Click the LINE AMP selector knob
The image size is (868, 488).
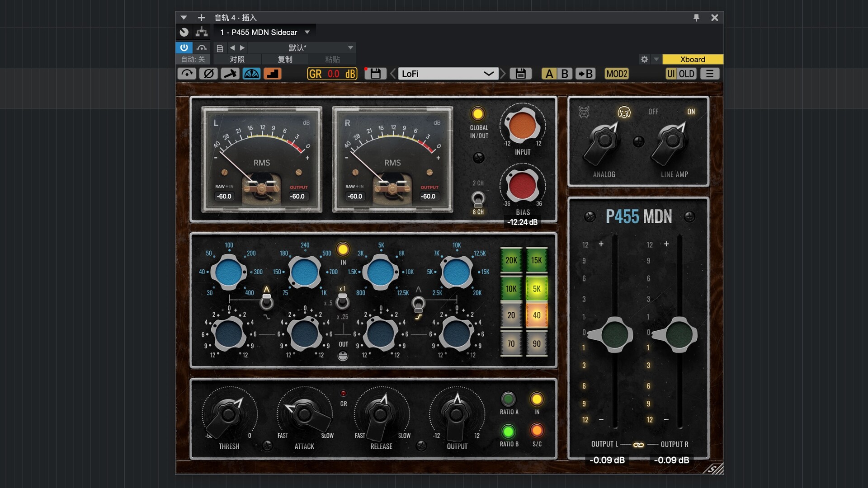[x=671, y=142]
